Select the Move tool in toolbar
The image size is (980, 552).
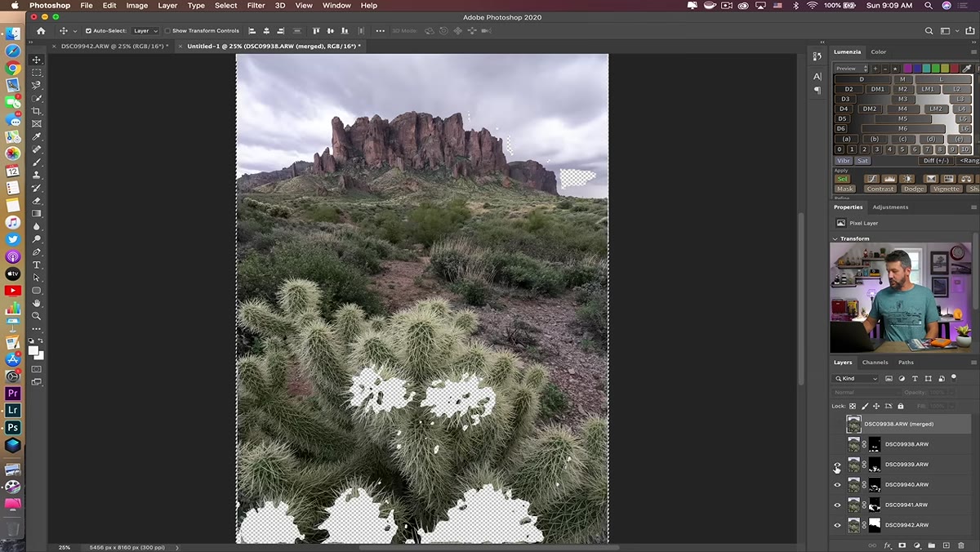pyautogui.click(x=37, y=60)
